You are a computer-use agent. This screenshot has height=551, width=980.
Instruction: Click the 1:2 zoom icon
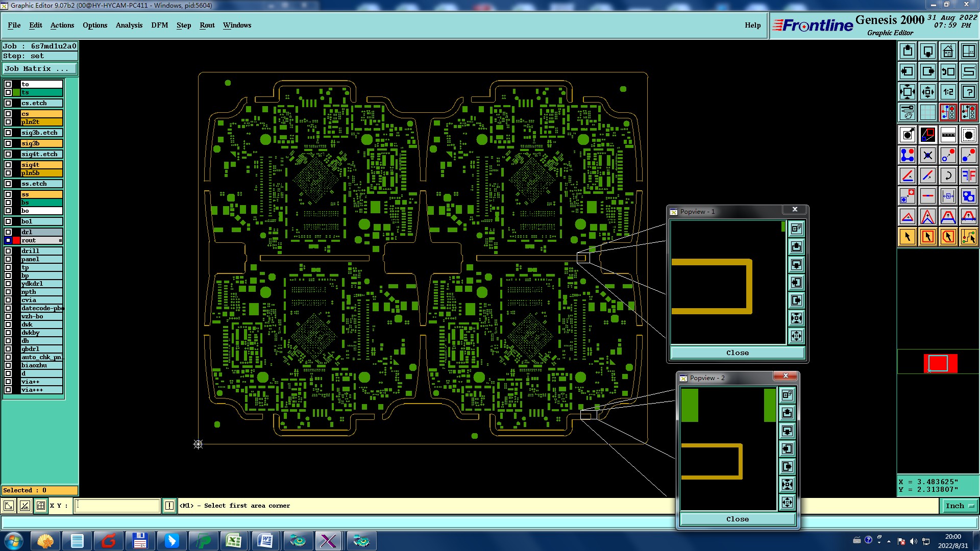tap(948, 92)
